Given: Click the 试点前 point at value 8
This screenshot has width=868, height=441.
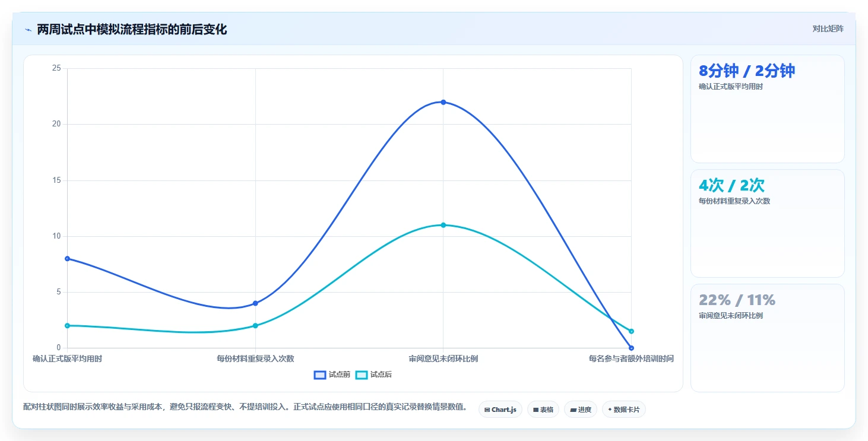Looking at the screenshot, I should 67,259.
